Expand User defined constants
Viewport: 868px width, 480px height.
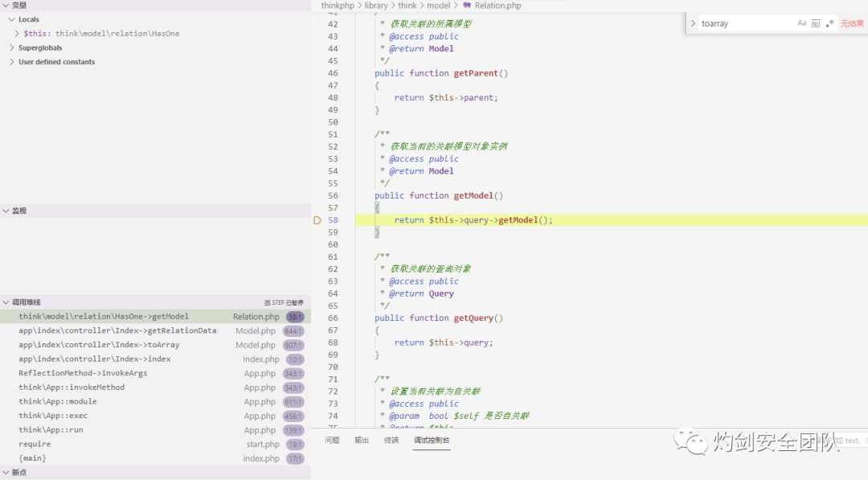pos(11,62)
